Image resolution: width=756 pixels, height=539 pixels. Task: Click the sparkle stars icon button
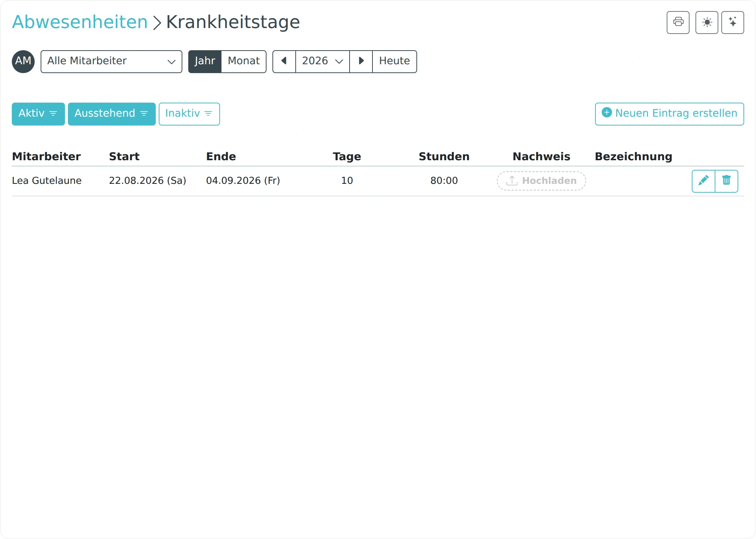click(x=732, y=23)
